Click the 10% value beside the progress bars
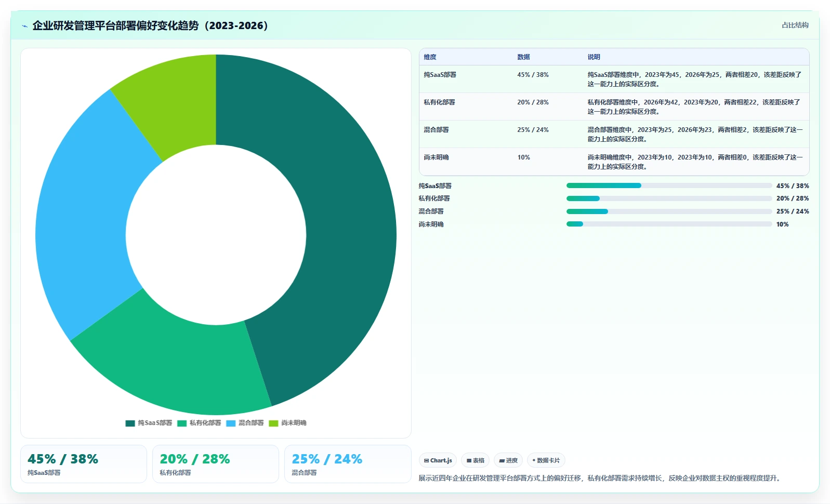830x504 pixels. pyautogui.click(x=782, y=224)
